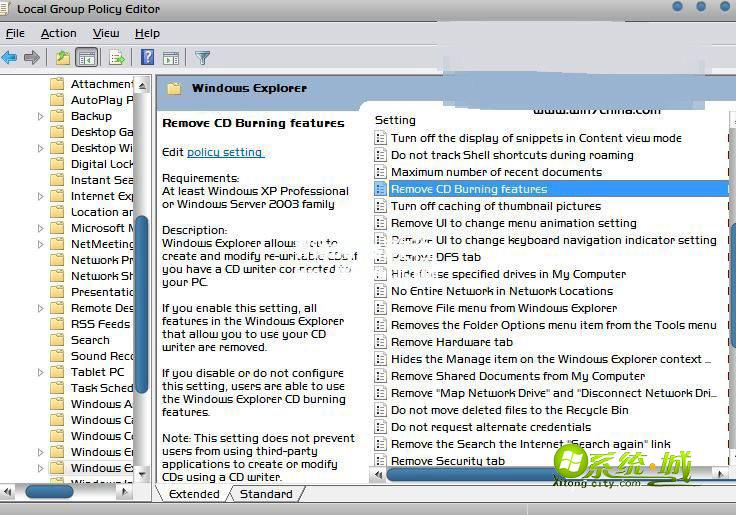Image resolution: width=736 pixels, height=515 pixels.
Task: Click the Forward arrow in the toolbar
Action: pyautogui.click(x=32, y=58)
